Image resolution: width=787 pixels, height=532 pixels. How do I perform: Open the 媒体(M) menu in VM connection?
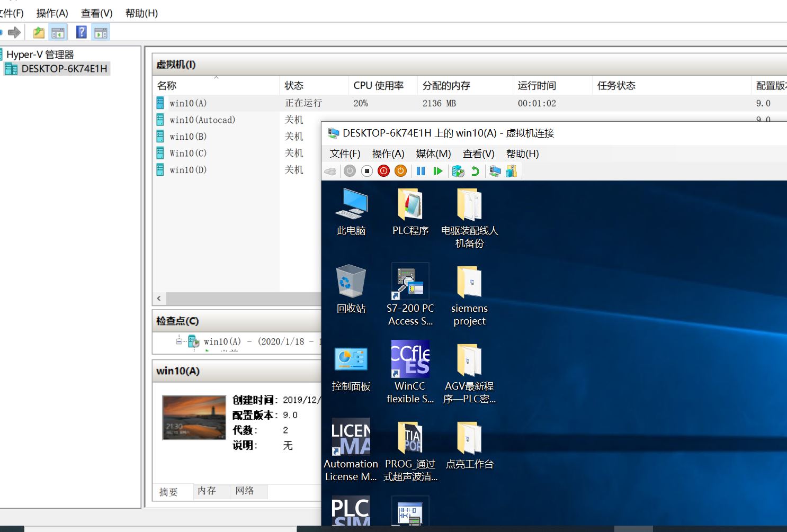[433, 154]
